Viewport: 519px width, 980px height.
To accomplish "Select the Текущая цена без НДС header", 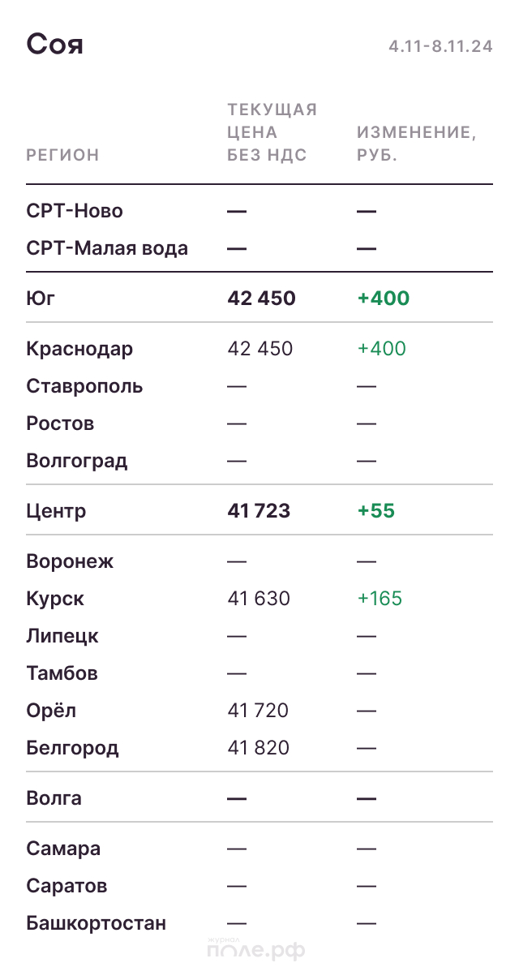I will (272, 132).
